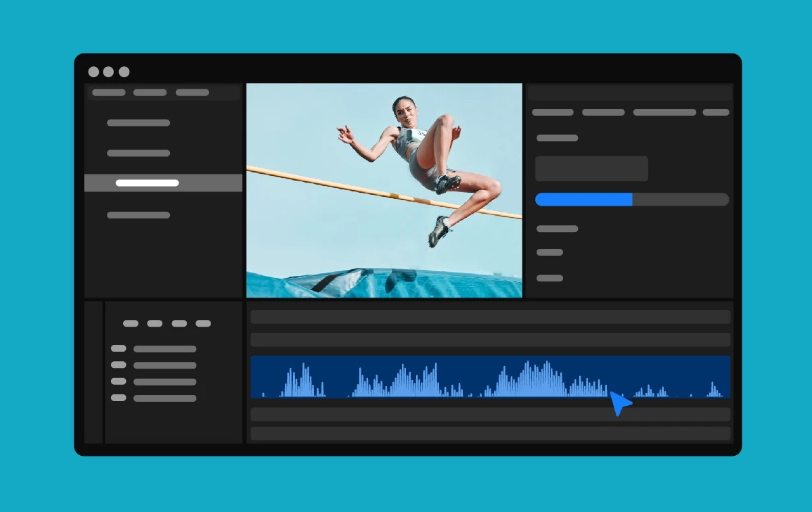Open the second tab in right properties panel
Image resolution: width=812 pixels, height=512 pixels.
(x=604, y=112)
